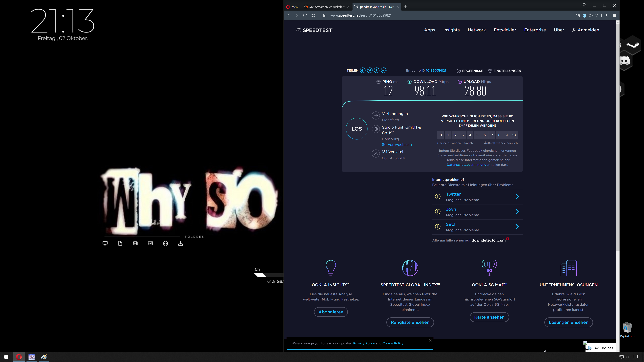Open the Downloads folder icon on desktop
The height and width of the screenshot is (362, 644).
tap(180, 243)
